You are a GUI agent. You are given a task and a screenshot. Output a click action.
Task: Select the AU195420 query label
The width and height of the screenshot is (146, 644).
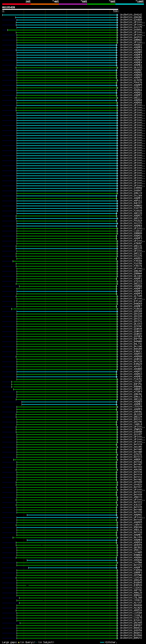click(8, 8)
